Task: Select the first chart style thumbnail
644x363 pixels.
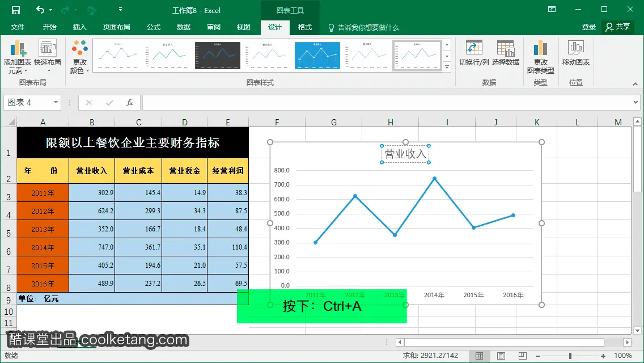Action: point(117,56)
